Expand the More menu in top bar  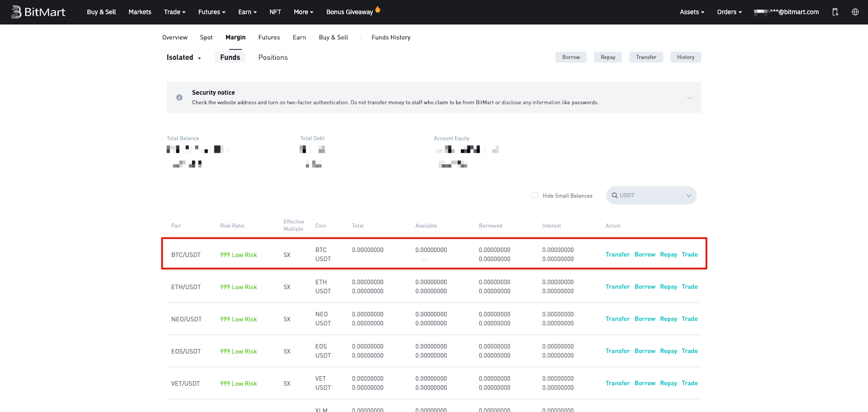(x=303, y=12)
